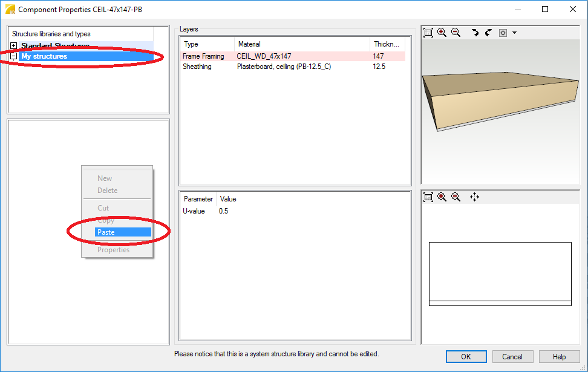Expand the Standard Structures library
The height and width of the screenshot is (372, 588).
pos(13,46)
